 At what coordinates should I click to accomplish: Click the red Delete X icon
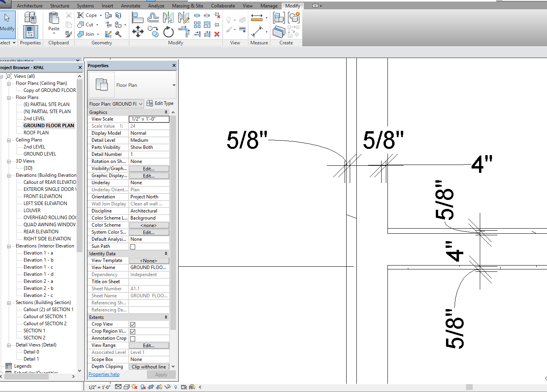click(217, 34)
